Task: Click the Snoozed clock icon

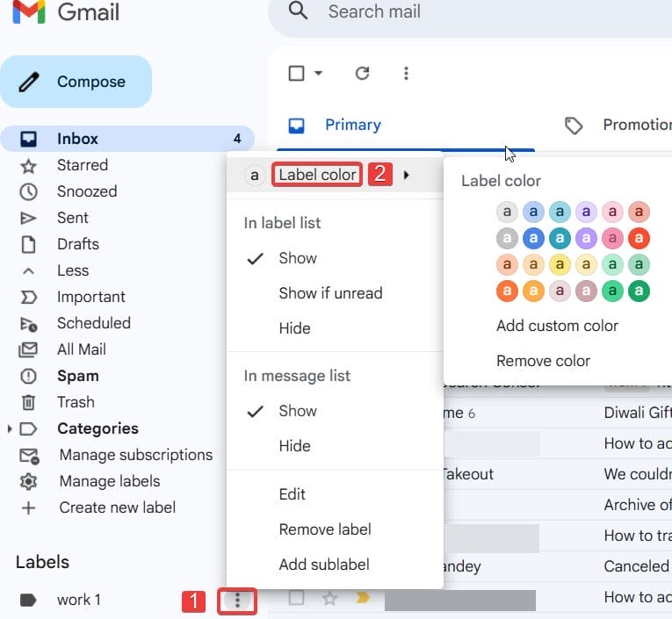Action: click(29, 191)
